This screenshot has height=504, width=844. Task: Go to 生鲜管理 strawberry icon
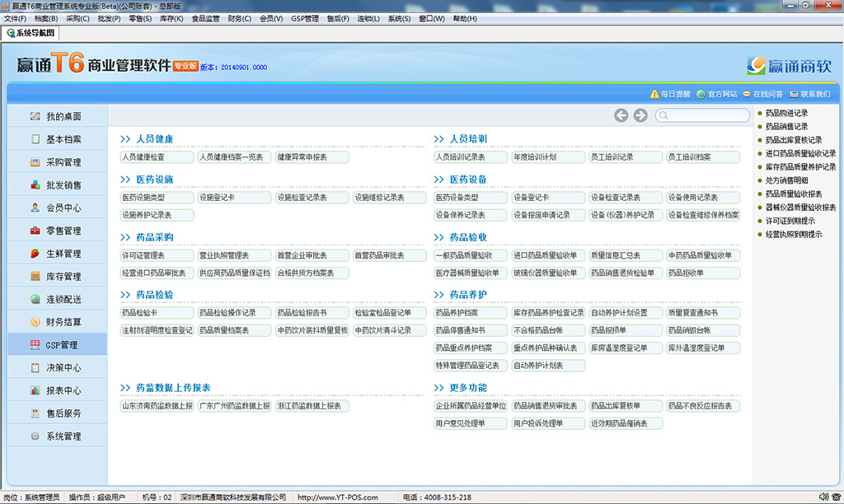coord(35,254)
